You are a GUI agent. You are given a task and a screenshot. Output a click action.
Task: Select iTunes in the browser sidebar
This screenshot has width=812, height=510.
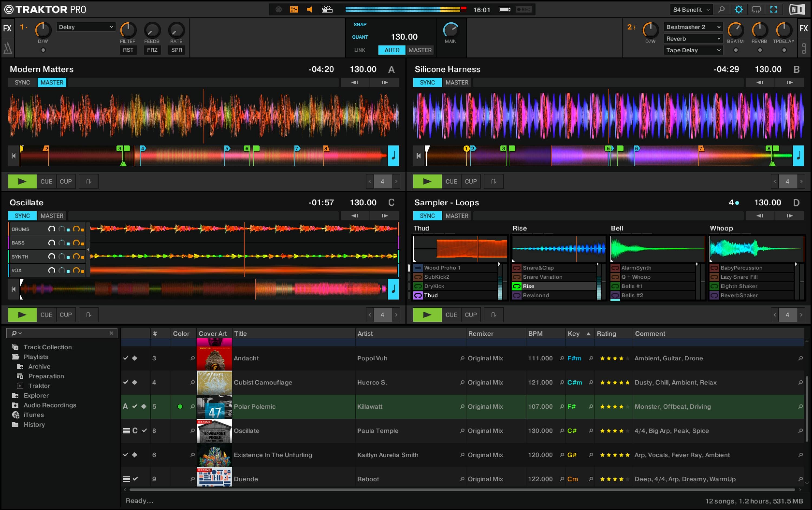pos(34,414)
